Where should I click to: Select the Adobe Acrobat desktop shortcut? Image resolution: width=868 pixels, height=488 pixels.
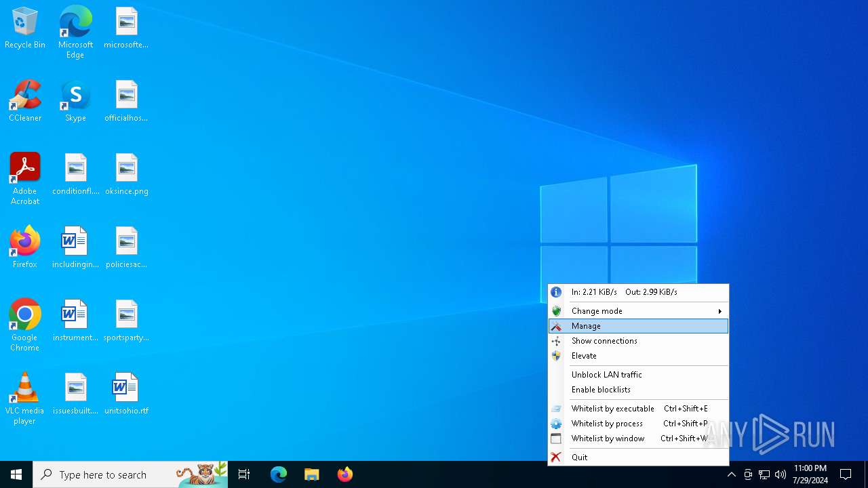coord(25,179)
